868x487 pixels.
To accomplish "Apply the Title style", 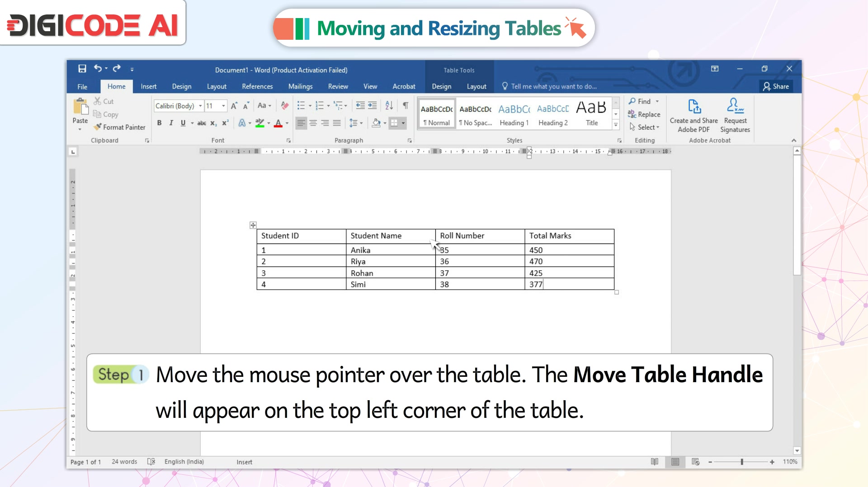I will tap(591, 115).
